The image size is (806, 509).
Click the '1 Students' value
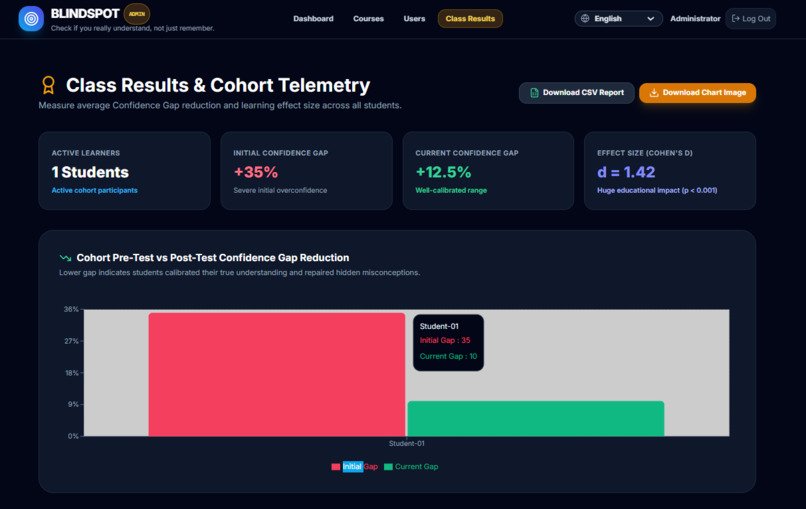[90, 172]
